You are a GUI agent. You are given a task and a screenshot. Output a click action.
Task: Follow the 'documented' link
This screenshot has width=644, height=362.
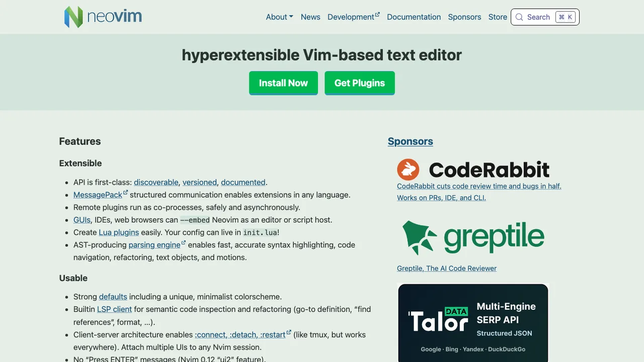click(243, 182)
